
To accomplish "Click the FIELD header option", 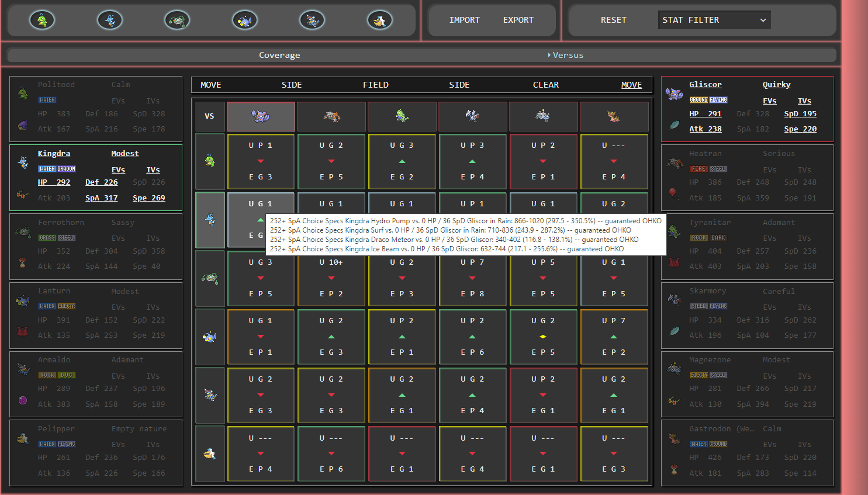I will pyautogui.click(x=376, y=85).
